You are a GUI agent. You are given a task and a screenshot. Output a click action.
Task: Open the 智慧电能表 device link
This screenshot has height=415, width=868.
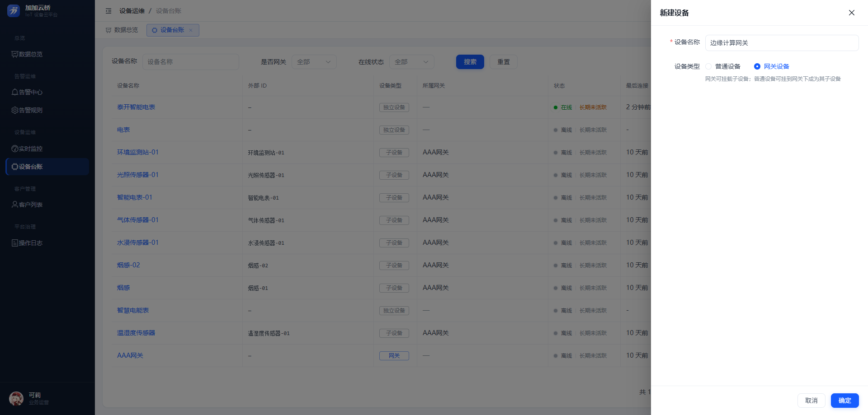(x=133, y=310)
